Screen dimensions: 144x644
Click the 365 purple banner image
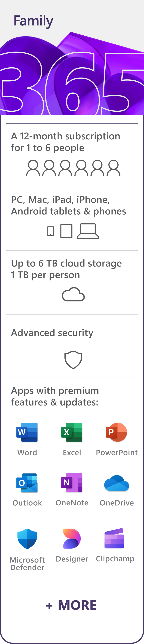pos(72,80)
